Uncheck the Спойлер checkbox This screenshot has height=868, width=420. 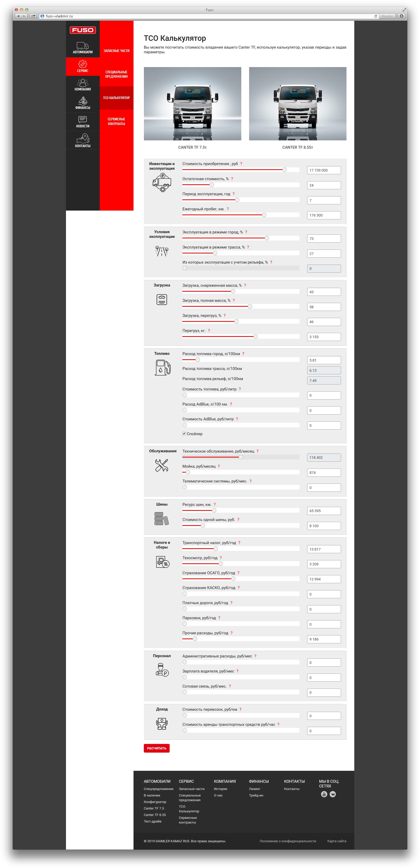pyautogui.click(x=184, y=434)
